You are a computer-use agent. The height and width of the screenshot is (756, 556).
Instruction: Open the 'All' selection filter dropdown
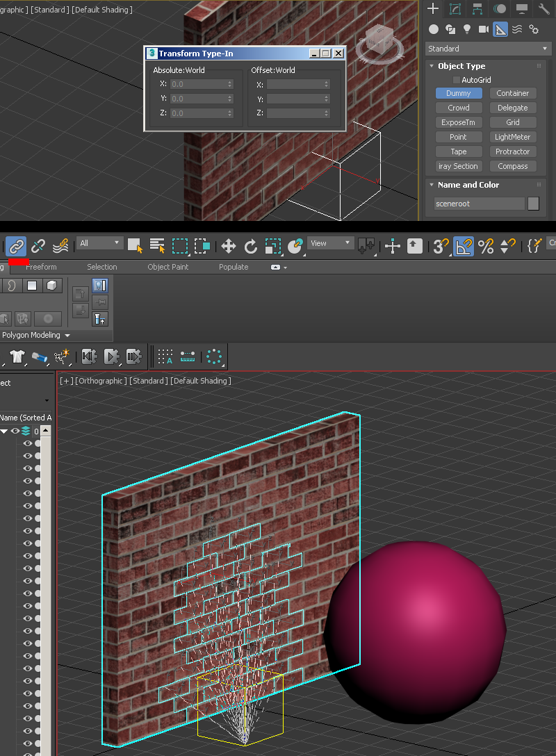99,243
